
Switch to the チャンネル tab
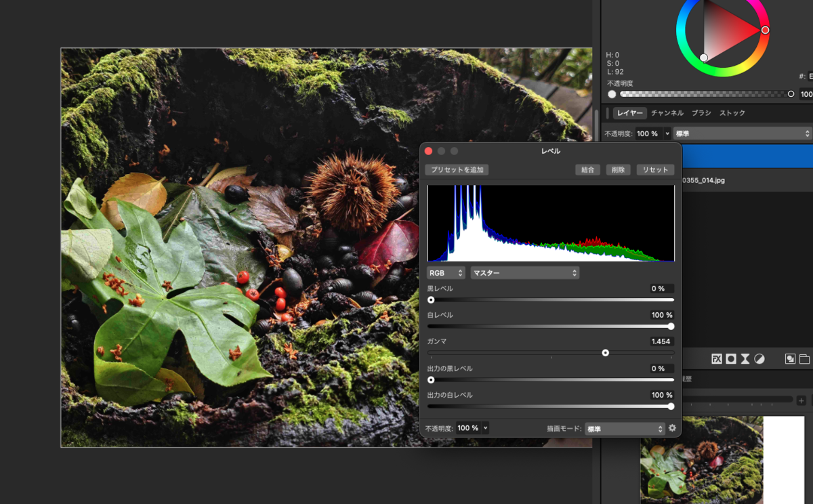[x=667, y=113]
